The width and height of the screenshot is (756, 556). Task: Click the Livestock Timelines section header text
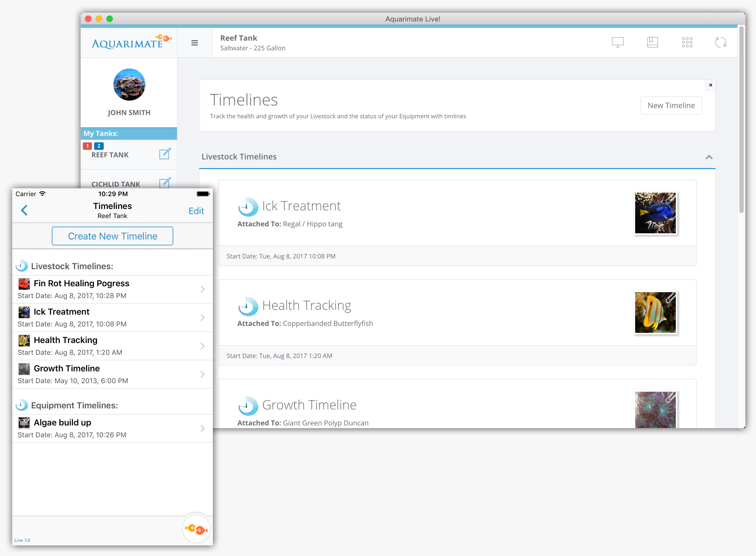[x=239, y=157]
